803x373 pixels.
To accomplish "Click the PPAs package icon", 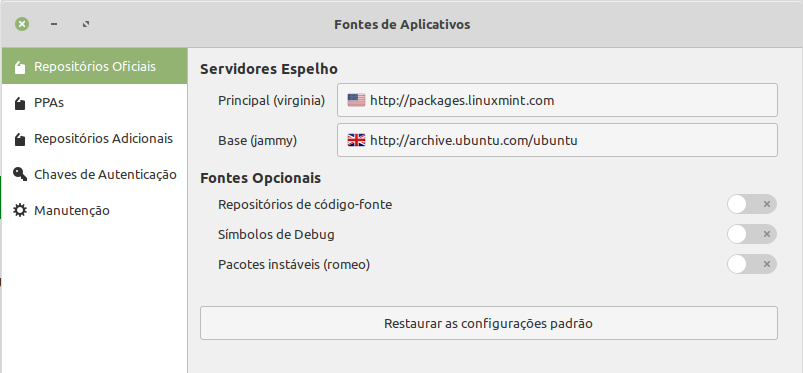I will tap(20, 103).
